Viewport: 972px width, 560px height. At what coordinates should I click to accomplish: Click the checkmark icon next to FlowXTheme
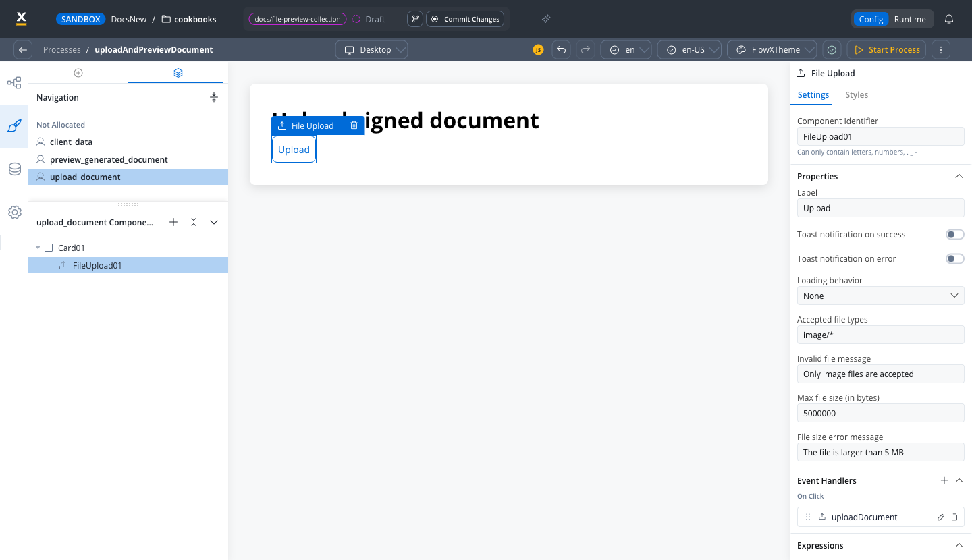coord(832,50)
